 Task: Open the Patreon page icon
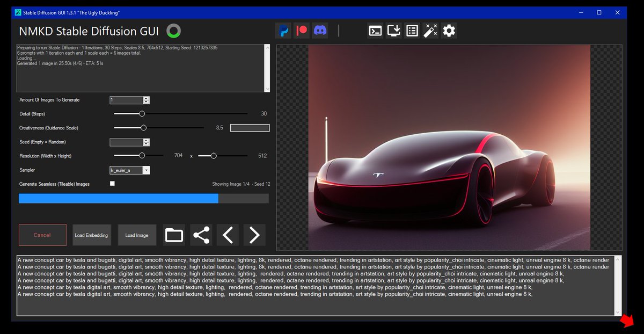click(x=302, y=31)
